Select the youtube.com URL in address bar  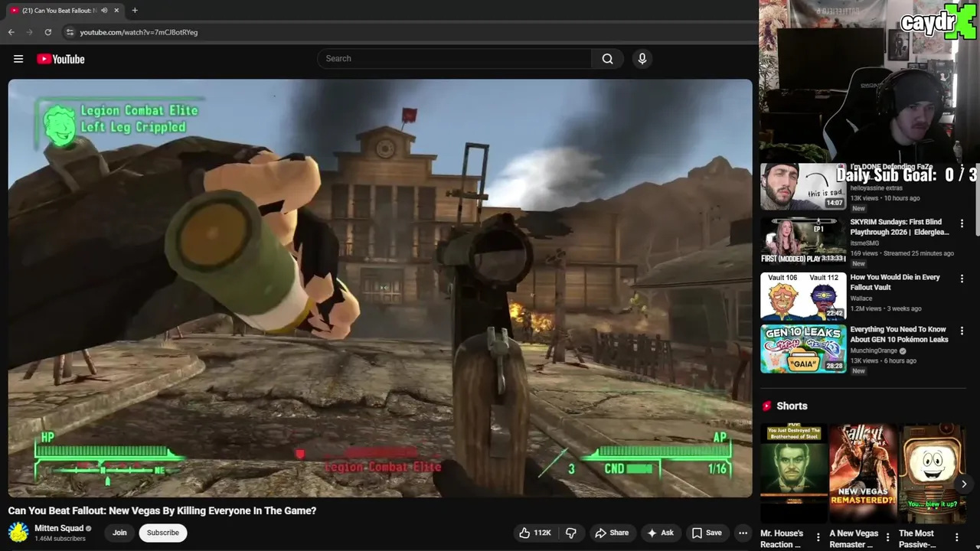tap(139, 32)
